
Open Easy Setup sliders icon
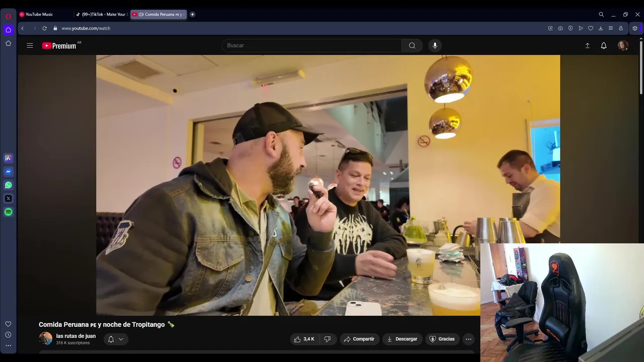point(611,28)
